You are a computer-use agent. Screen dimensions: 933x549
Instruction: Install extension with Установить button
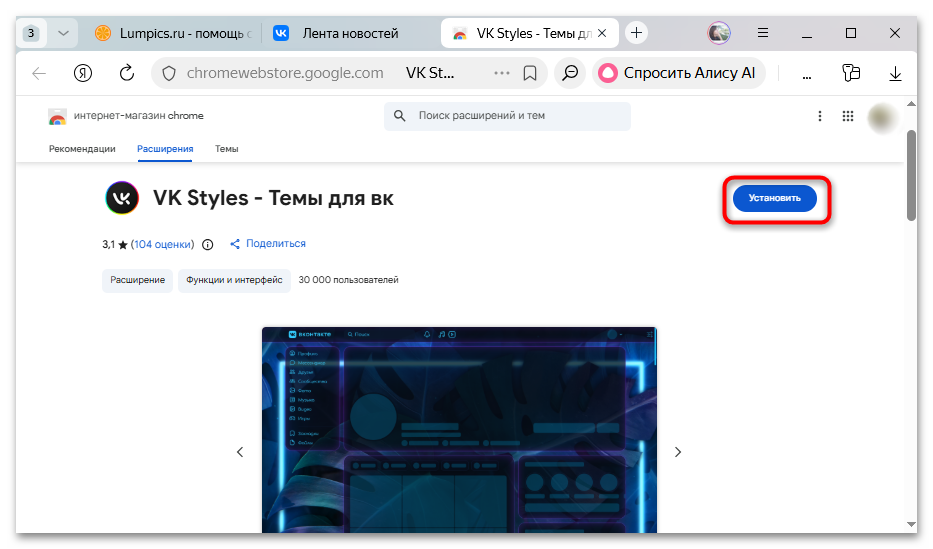click(x=774, y=198)
